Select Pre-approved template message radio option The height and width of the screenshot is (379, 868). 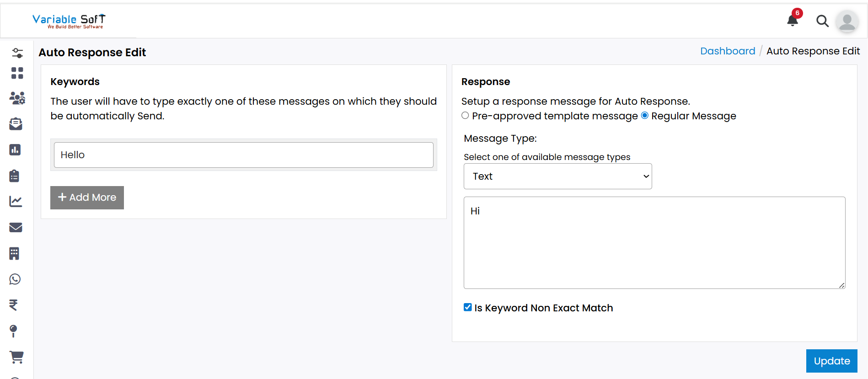coord(465,116)
